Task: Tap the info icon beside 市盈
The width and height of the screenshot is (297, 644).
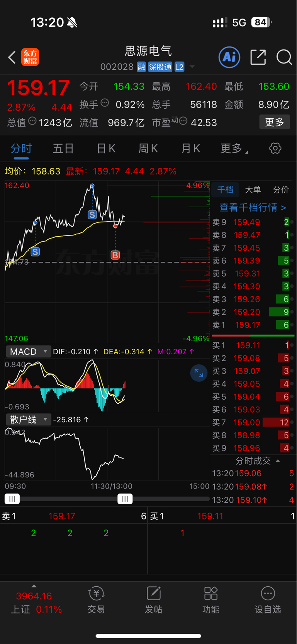Action: click(x=183, y=121)
